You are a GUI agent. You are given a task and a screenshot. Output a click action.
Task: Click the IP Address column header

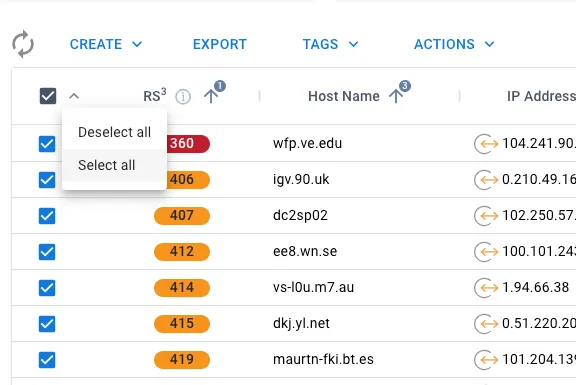point(541,96)
